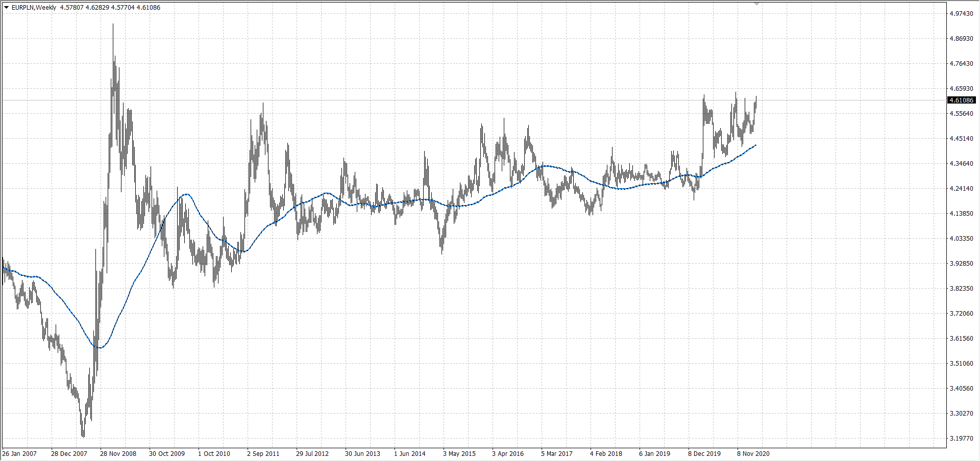Viewport: 980px width, 461px height.
Task: Click the 4.86930 price axis label
Action: pos(961,39)
